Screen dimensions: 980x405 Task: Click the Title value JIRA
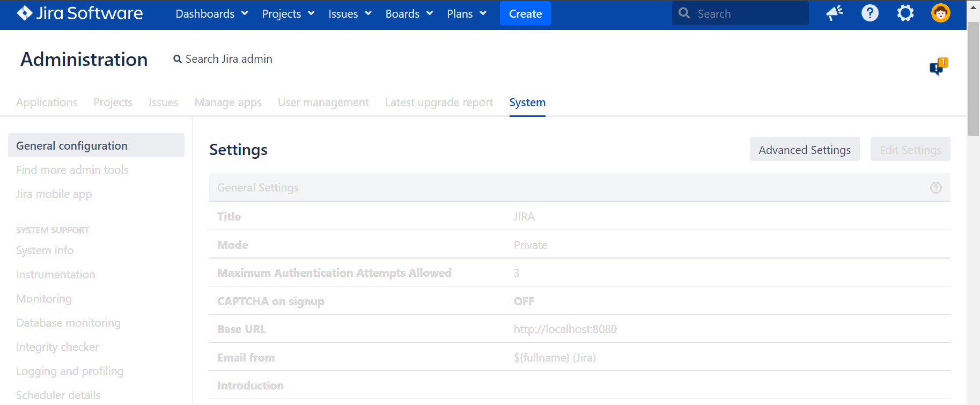pos(524,217)
